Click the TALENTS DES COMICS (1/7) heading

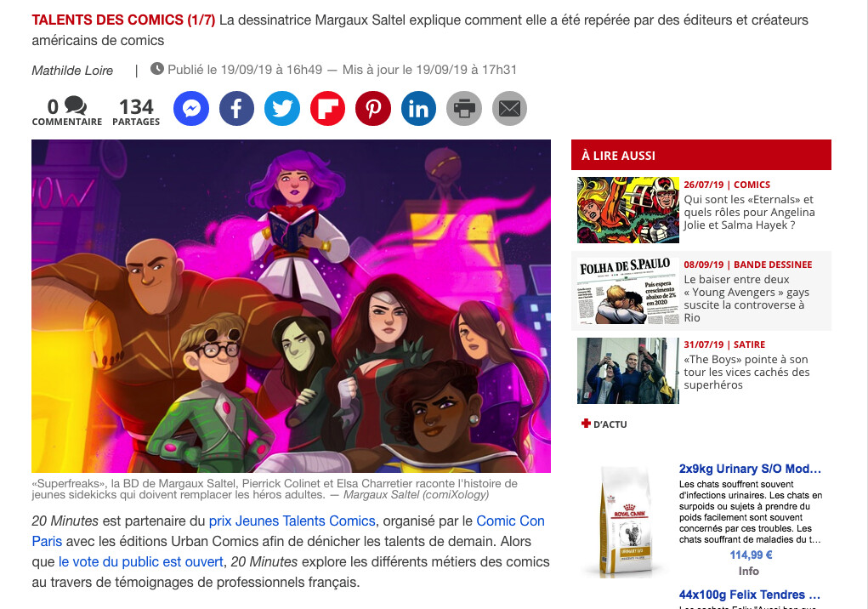click(x=123, y=20)
